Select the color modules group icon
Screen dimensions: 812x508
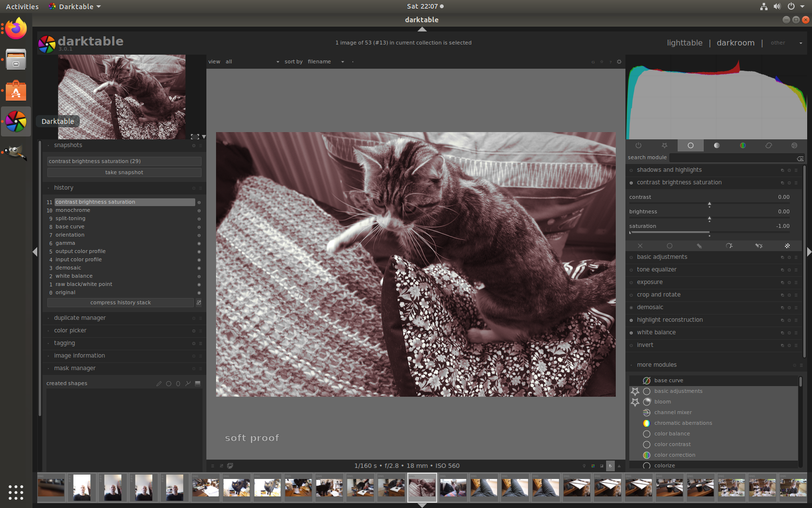(x=743, y=146)
